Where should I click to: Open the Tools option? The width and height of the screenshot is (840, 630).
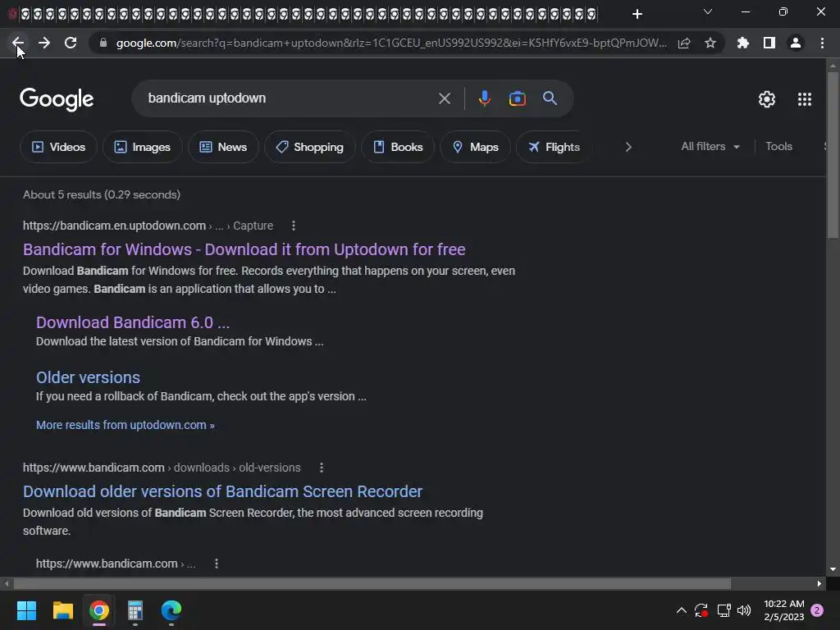click(778, 146)
